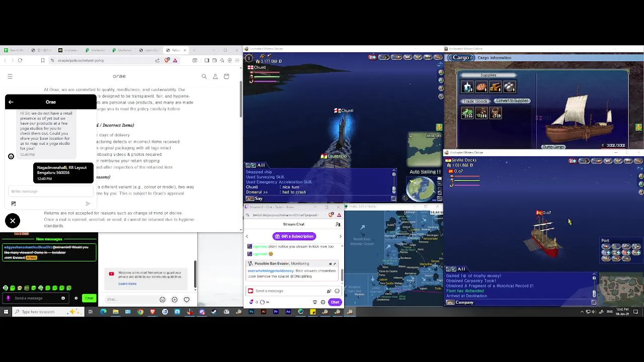Image resolution: width=644 pixels, height=362 pixels.
Task: Reload the refund-policy browser page
Action: click(20, 60)
